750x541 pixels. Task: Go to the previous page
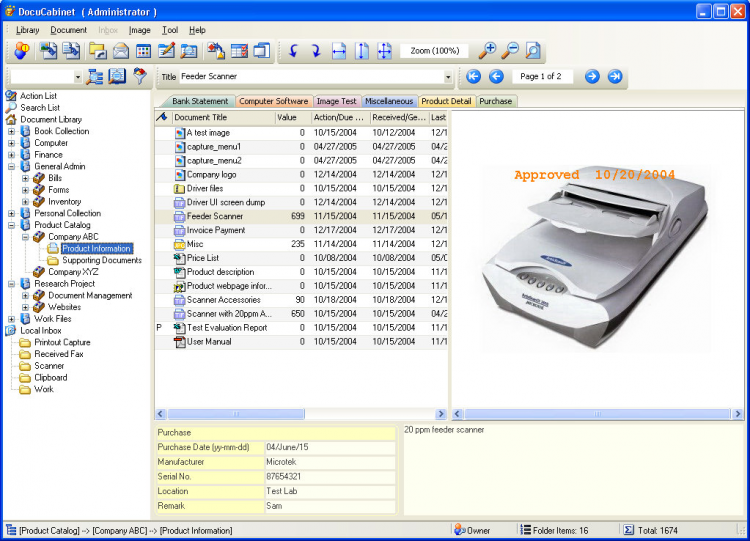click(x=496, y=76)
